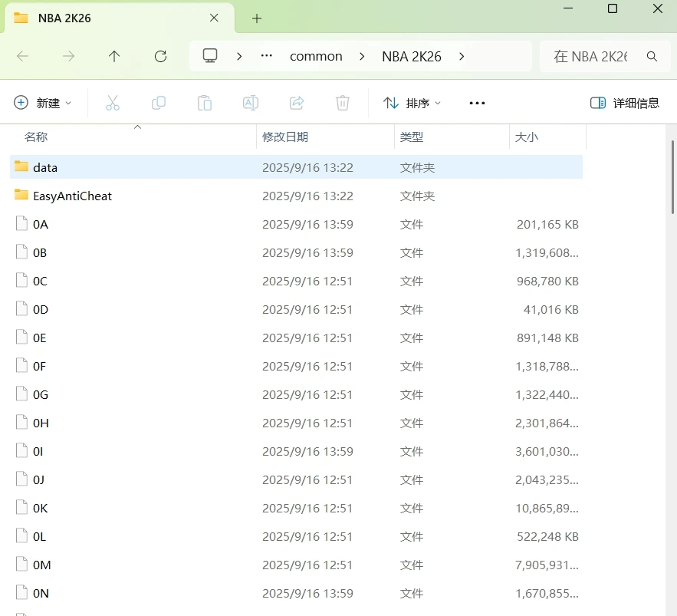Click the Paste clipboard icon
This screenshot has width=677, height=616.
[205, 103]
